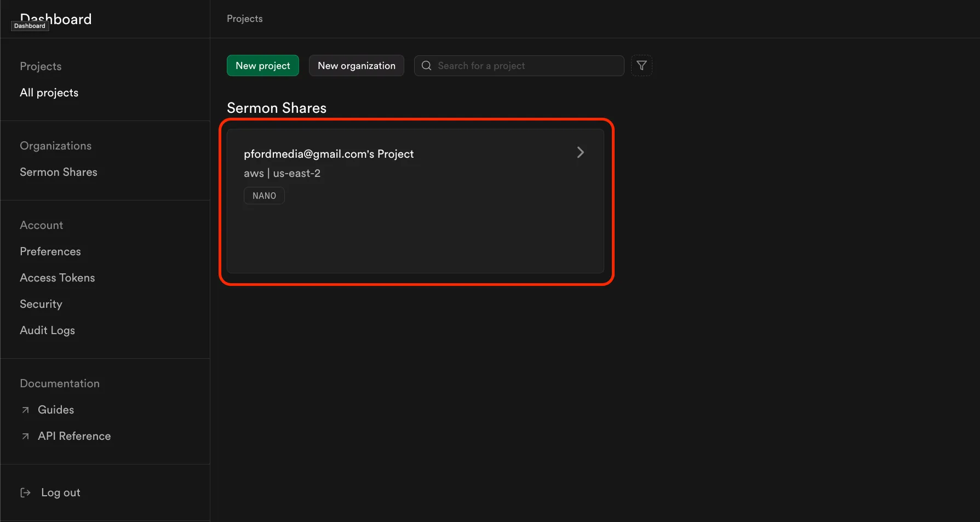
Task: Open Preferences under Account
Action: point(50,251)
